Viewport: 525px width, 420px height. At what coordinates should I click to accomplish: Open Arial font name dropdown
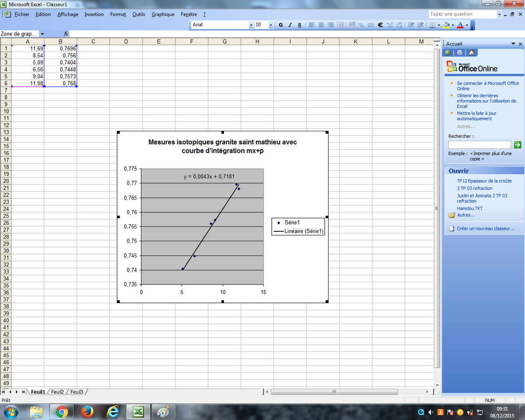coord(251,25)
